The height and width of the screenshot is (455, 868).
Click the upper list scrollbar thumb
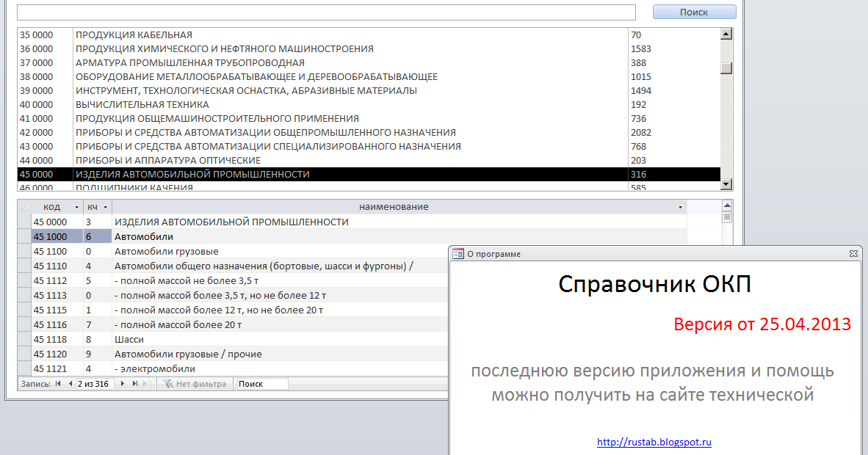tap(726, 68)
